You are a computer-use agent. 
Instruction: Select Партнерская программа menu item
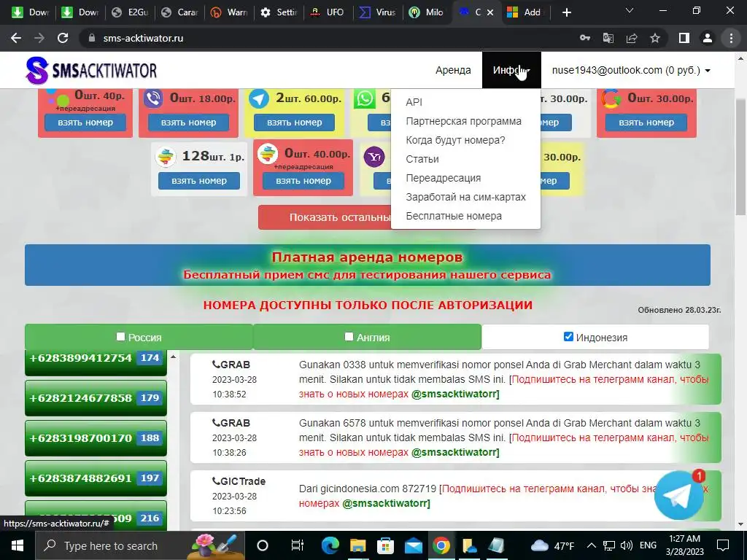[463, 121]
